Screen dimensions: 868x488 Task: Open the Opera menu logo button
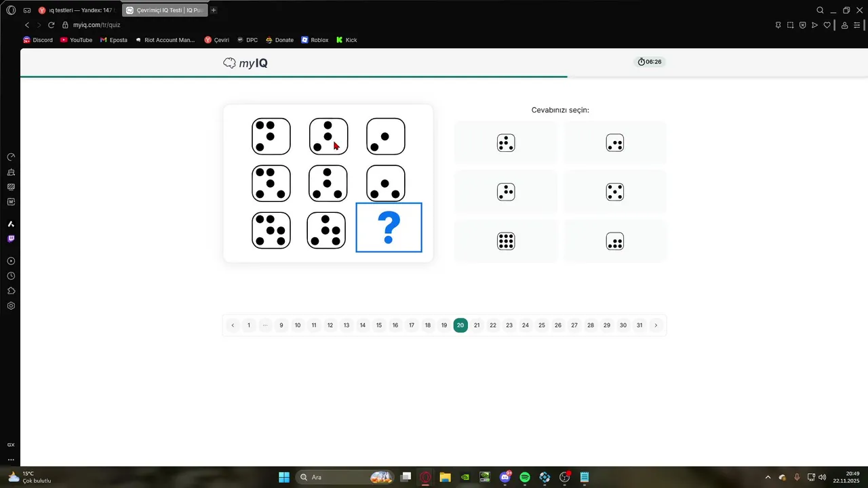point(11,10)
